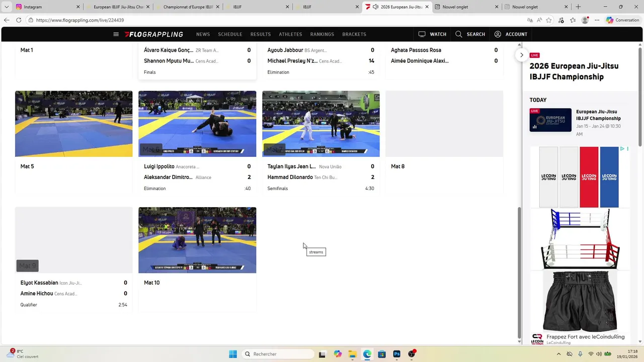Switch to the Championnat d'Europe IBJJF tab
Viewport: 644px width, 362px height.
(x=188, y=7)
